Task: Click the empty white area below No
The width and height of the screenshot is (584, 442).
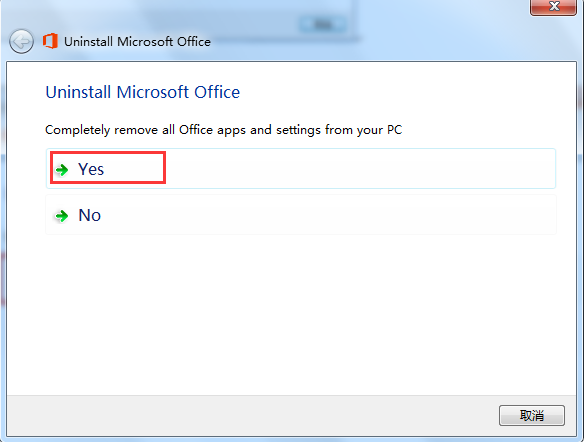Action: [292, 313]
